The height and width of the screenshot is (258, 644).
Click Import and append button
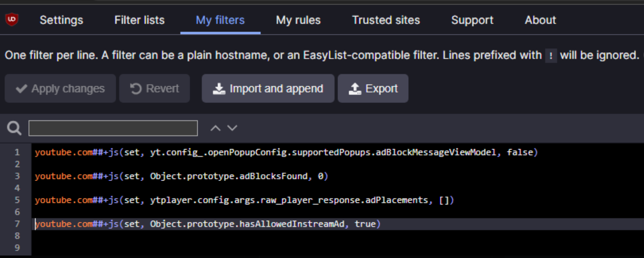[x=268, y=88]
